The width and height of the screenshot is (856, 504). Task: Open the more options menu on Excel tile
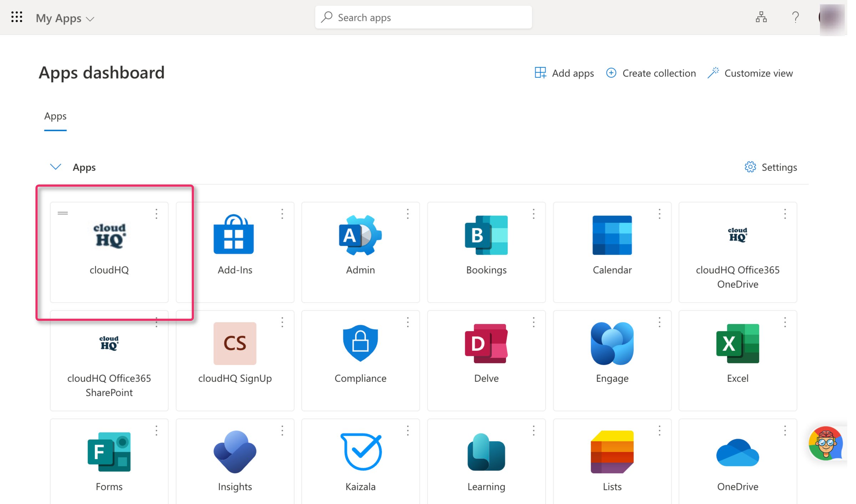tap(785, 322)
